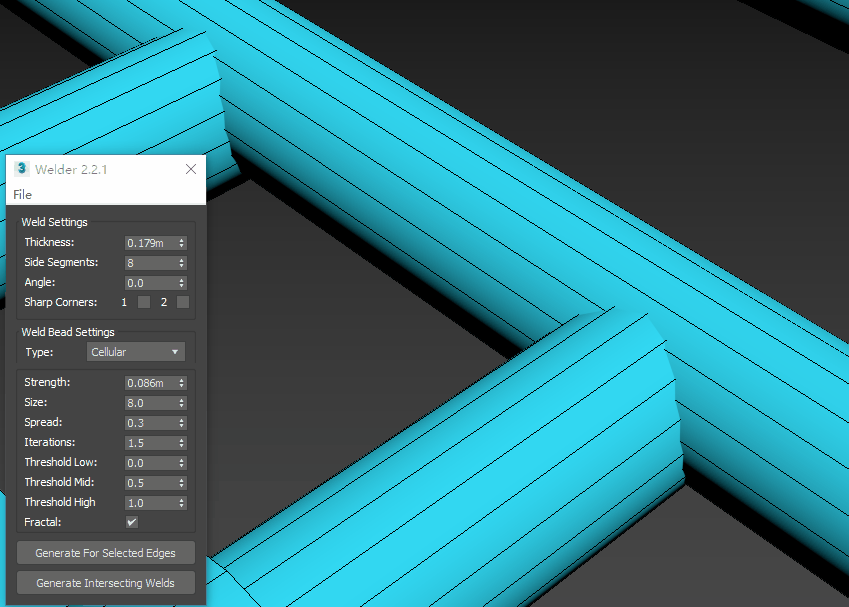Click the Fractal label text
Image resolution: width=849 pixels, height=607 pixels.
coord(42,522)
